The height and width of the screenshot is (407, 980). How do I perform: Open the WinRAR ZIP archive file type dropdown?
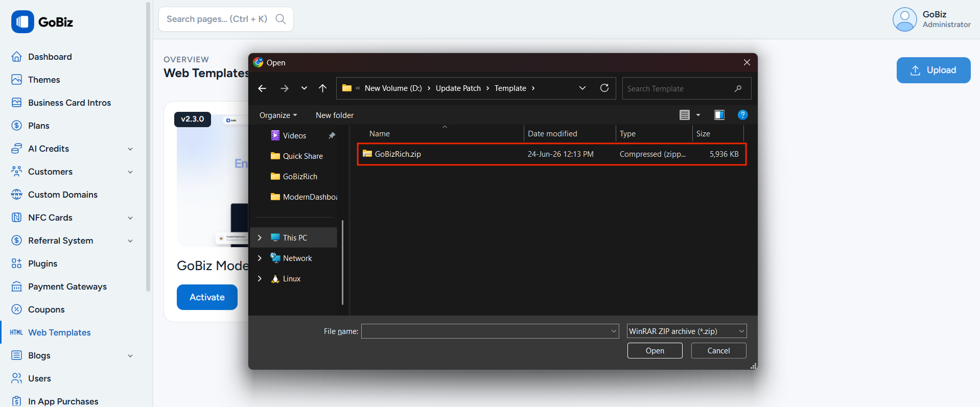[687, 331]
